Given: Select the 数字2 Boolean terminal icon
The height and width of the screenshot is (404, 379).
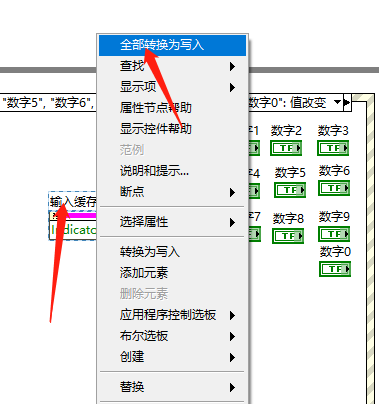Looking at the screenshot, I should point(286,148).
